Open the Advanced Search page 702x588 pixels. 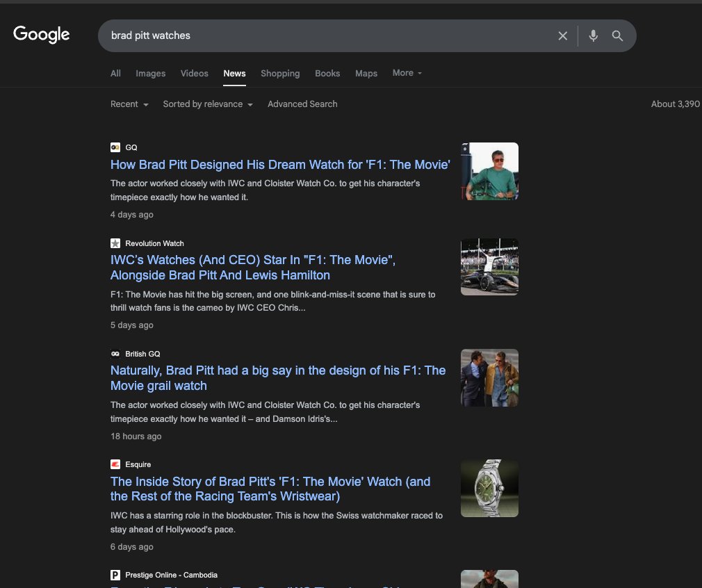302,104
